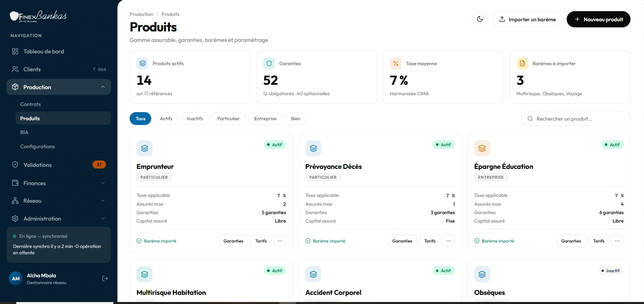The height and width of the screenshot is (304, 644).
Task: Click the Emprunteur product layers icon
Action: [144, 148]
